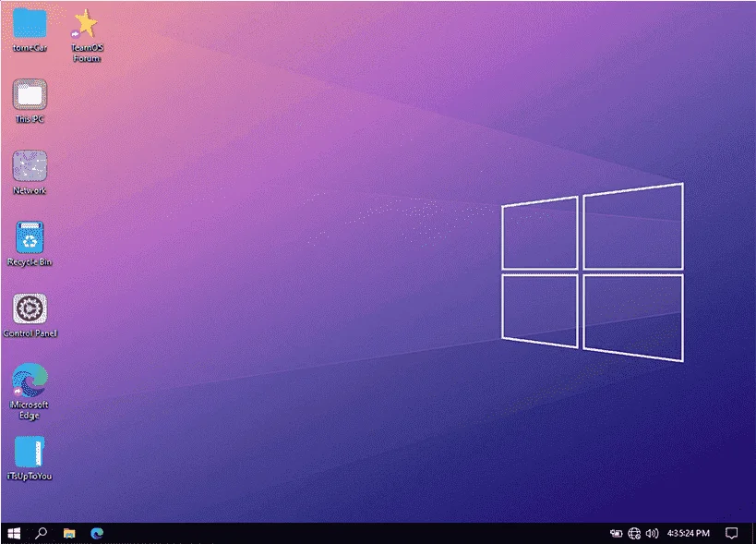
Task: Launch Edge from the taskbar
Action: pos(97,533)
